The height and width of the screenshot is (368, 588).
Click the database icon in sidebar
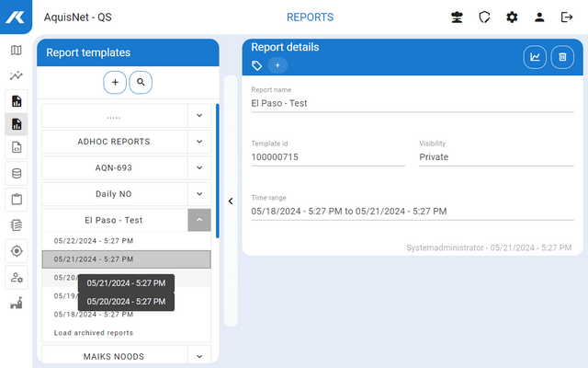[16, 173]
